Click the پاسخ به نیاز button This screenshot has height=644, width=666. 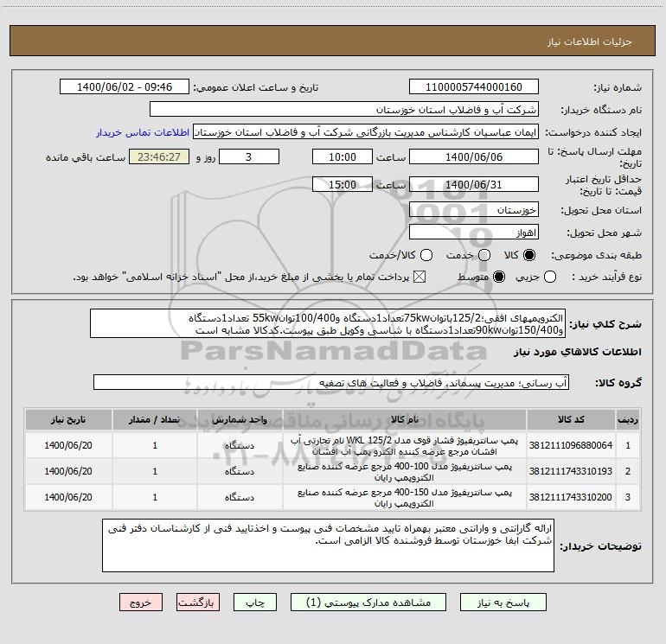[503, 603]
